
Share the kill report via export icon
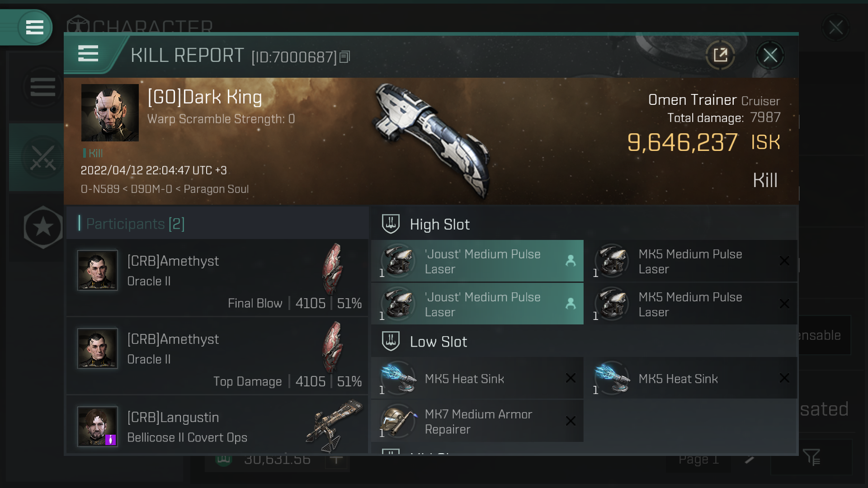pyautogui.click(x=720, y=55)
